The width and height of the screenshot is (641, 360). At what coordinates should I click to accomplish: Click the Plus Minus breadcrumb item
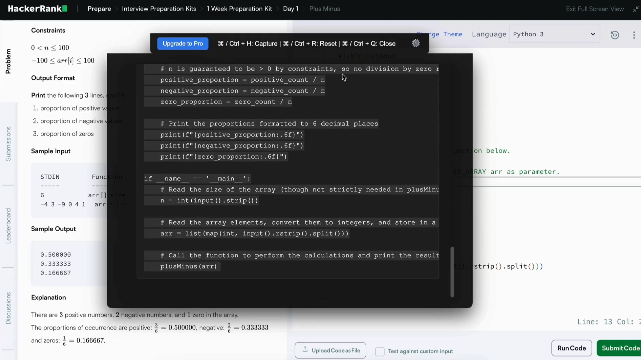[x=325, y=9]
